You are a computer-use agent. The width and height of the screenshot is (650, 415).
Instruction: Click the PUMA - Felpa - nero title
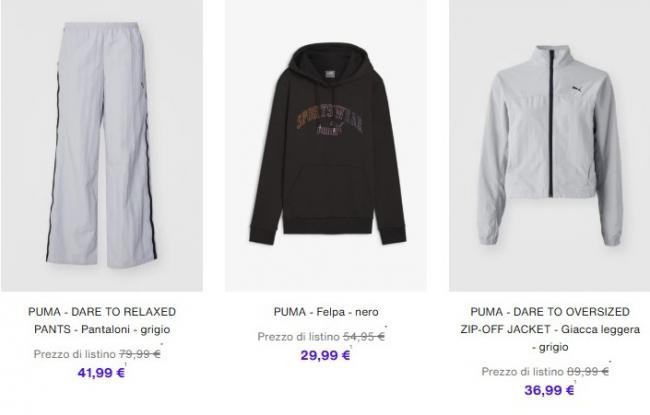pyautogui.click(x=326, y=312)
